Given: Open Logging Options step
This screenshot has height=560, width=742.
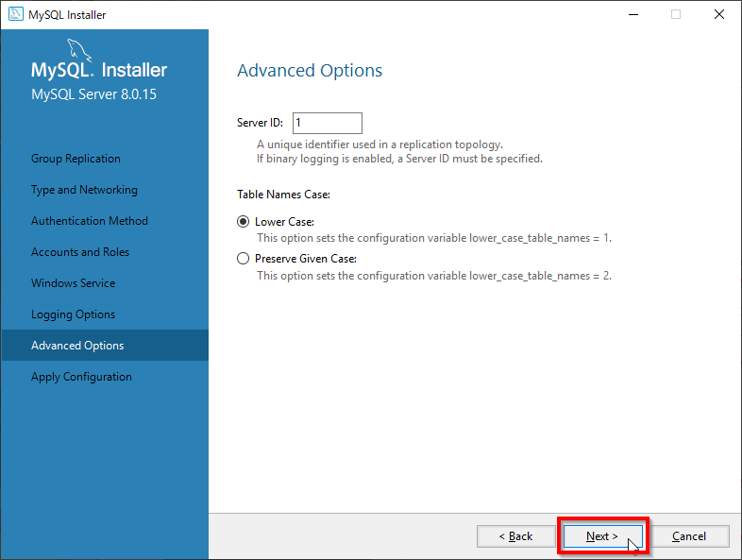Looking at the screenshot, I should (73, 314).
